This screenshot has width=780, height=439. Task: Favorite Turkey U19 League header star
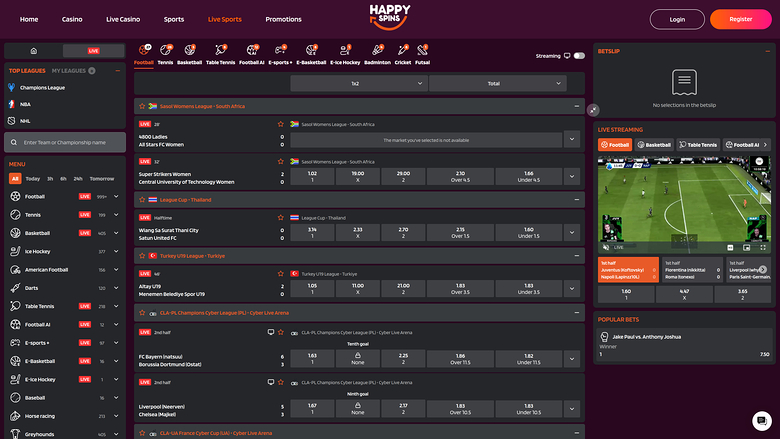142,256
